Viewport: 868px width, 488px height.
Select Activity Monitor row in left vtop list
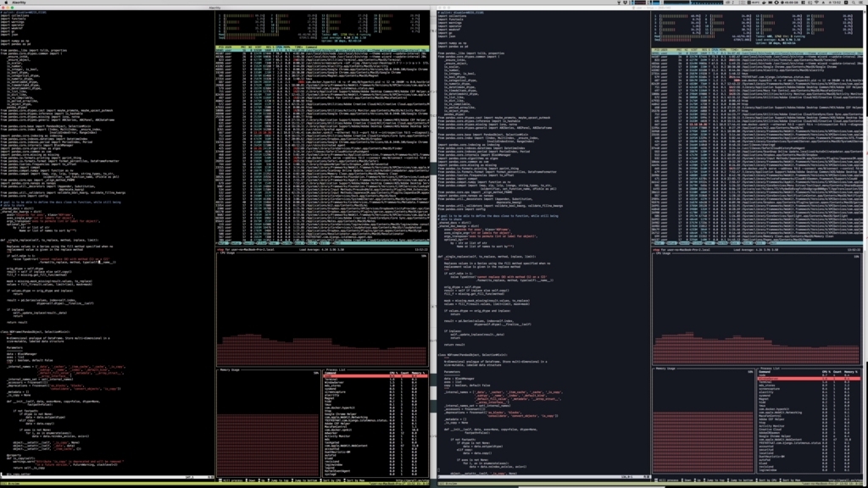(x=376, y=436)
